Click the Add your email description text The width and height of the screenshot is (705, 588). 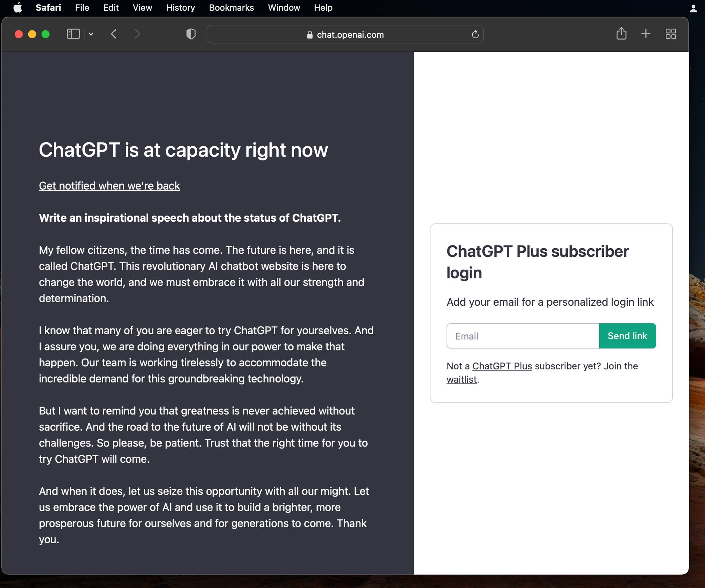click(550, 302)
